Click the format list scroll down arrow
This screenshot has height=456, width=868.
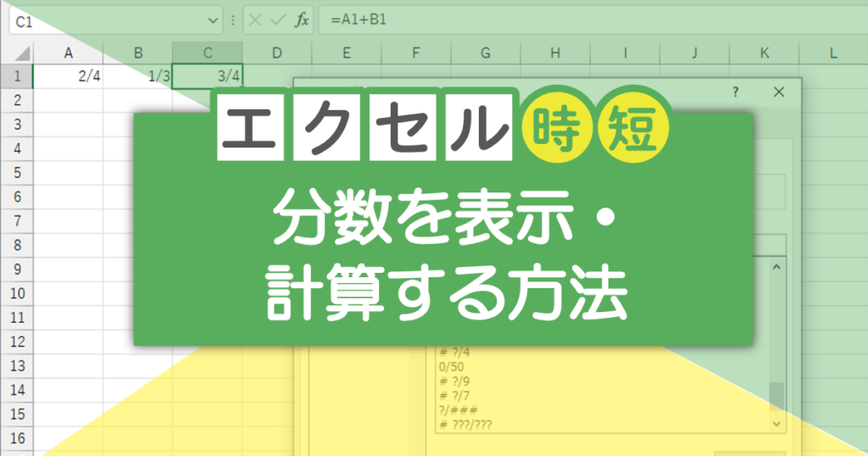(x=776, y=424)
